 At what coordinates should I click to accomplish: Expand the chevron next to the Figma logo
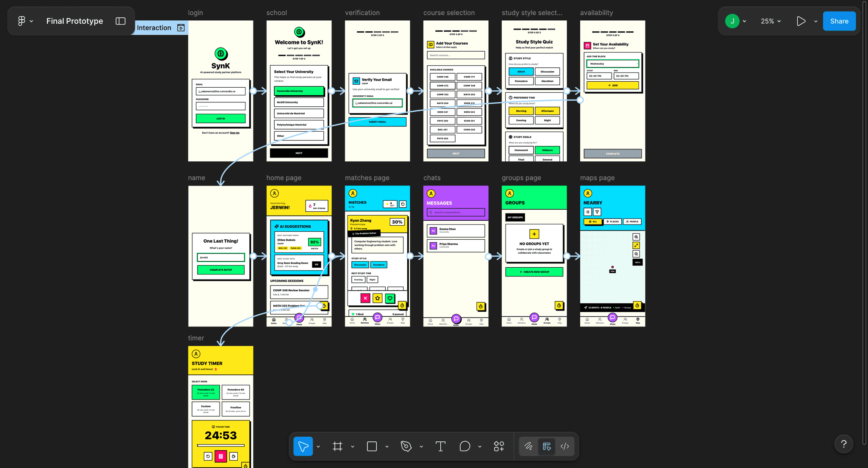[x=31, y=21]
